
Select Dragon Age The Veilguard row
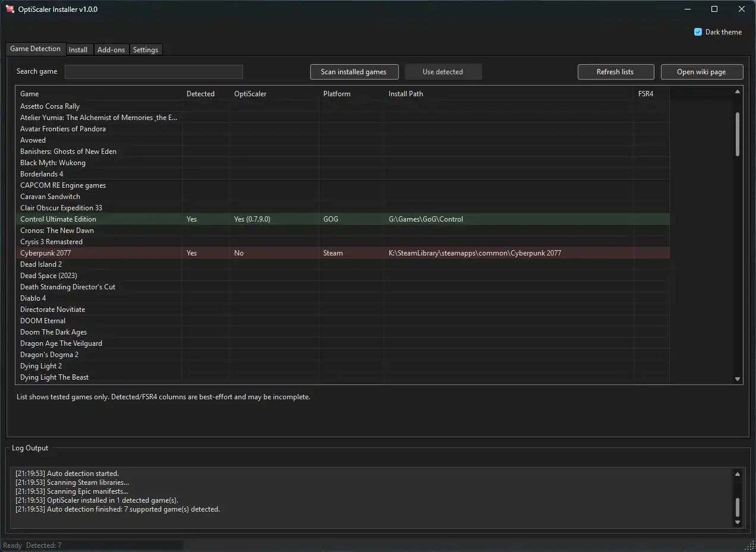pos(342,343)
